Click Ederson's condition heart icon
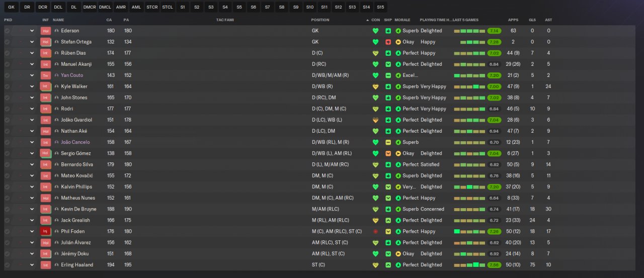The width and height of the screenshot is (644, 278). pyautogui.click(x=375, y=31)
